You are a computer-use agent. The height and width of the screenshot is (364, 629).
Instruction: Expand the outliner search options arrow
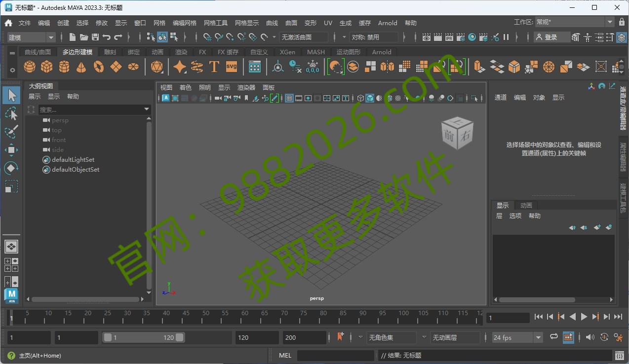(147, 109)
